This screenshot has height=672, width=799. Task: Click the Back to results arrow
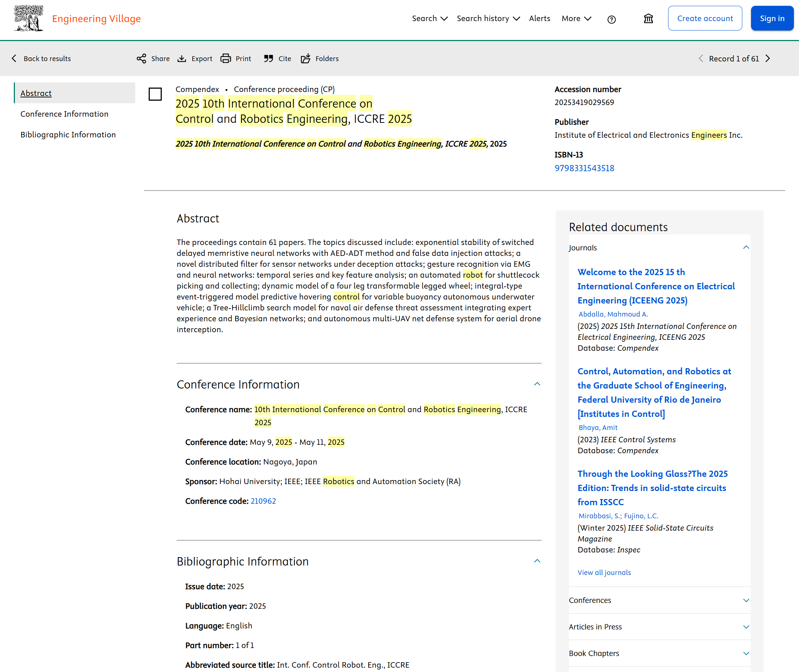[14, 58]
